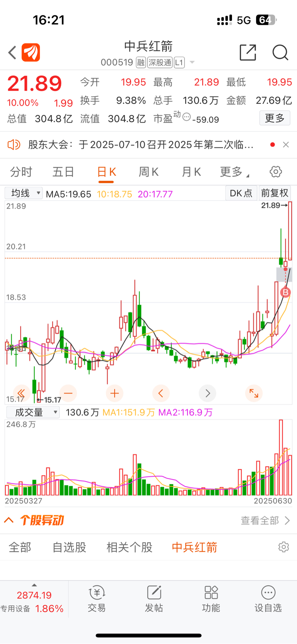This screenshot has height=644, width=297.
Task: Switch to the 分时 tab
Action: (x=21, y=172)
